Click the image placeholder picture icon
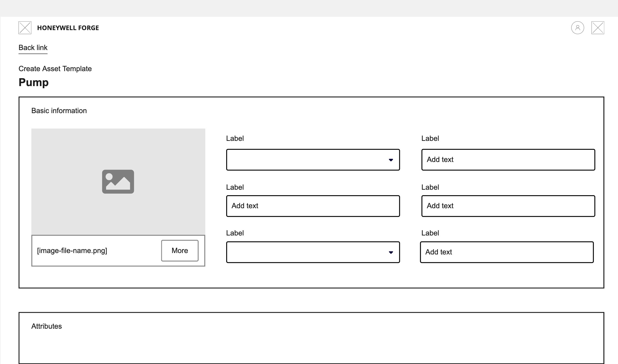This screenshot has height=364, width=618. [118, 181]
